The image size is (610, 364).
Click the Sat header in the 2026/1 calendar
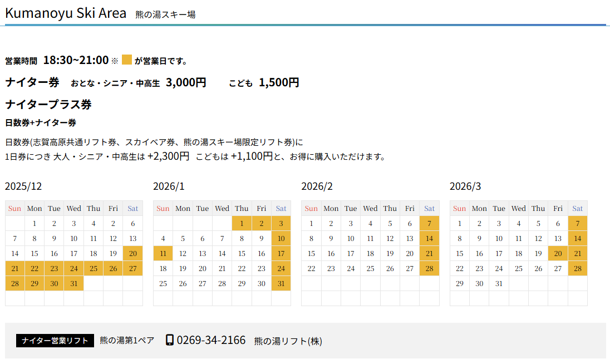pyautogui.click(x=281, y=208)
